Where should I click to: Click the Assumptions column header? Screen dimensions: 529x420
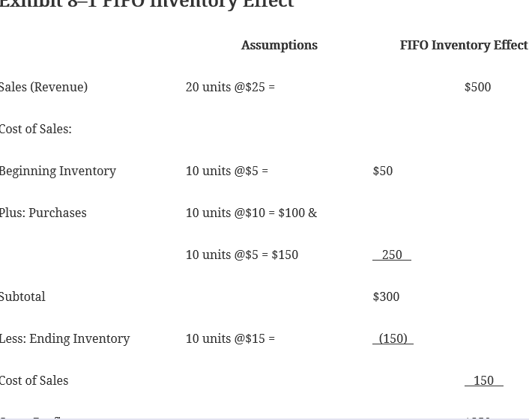(279, 45)
